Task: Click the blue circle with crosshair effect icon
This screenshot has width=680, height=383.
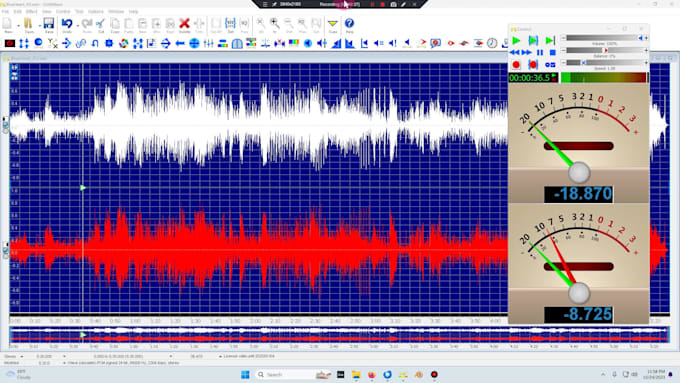Action: click(194, 43)
